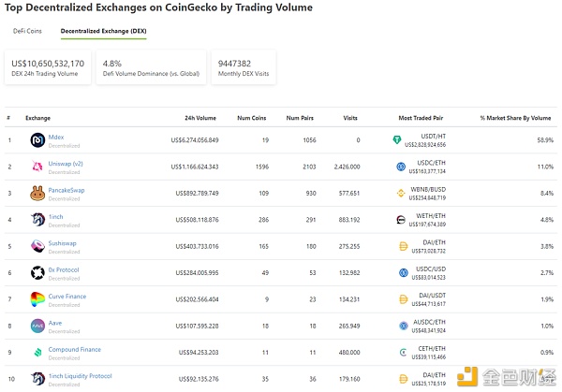562x392 pixels.
Task: Click the 0x Protocol logo icon
Action: 37,273
